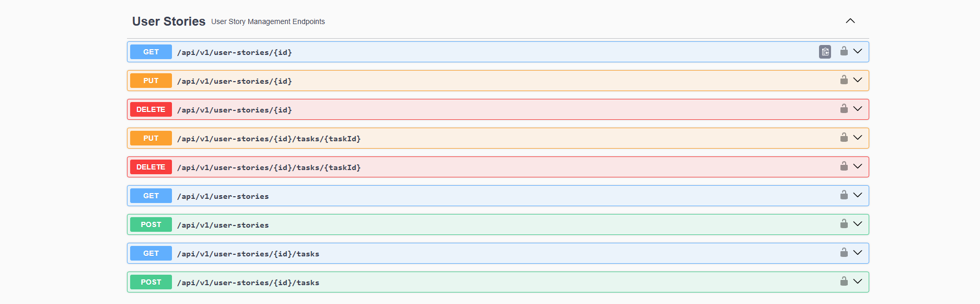Screen dimensions: 980x304
Task: Click PUT badge for tasks/{taskId}
Action: (151, 138)
